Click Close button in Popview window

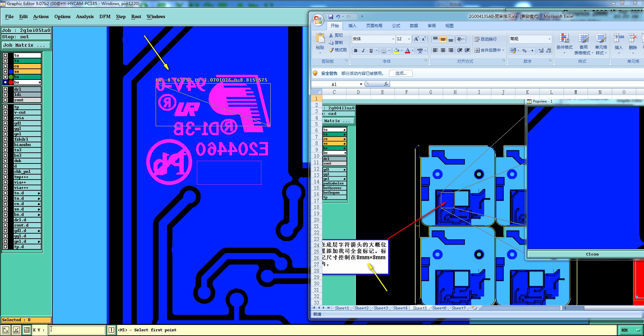pyautogui.click(x=592, y=254)
